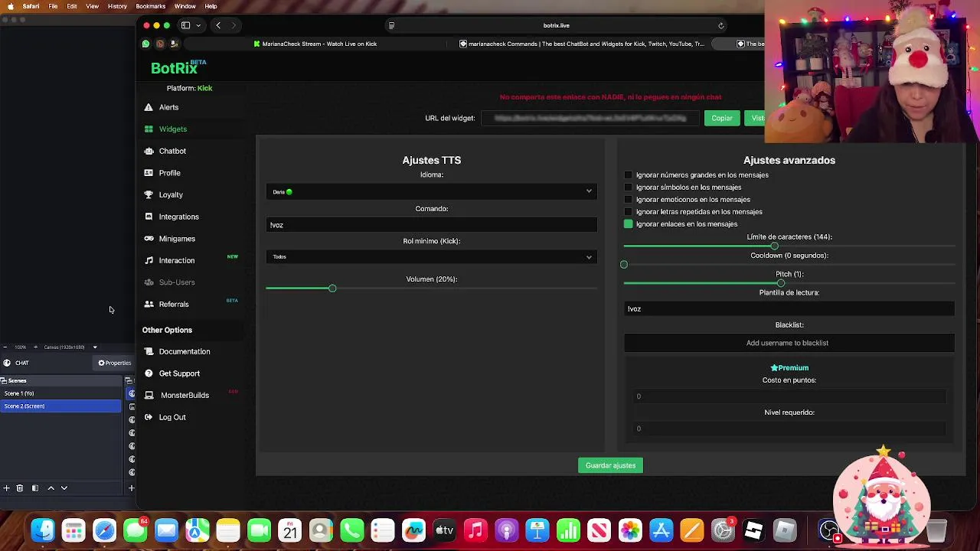Focus the Comando input field
The image size is (980, 551).
431,225
